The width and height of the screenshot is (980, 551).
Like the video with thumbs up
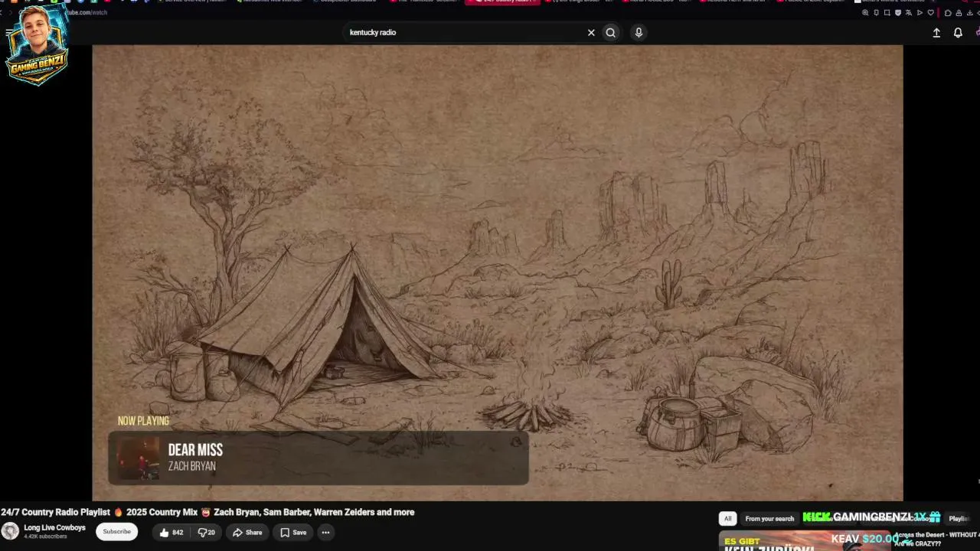(x=171, y=533)
